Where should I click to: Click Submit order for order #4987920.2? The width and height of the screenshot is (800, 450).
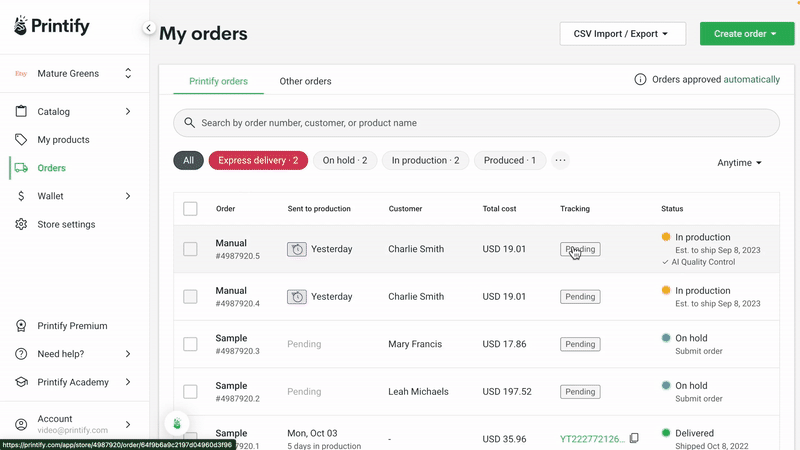coord(699,398)
